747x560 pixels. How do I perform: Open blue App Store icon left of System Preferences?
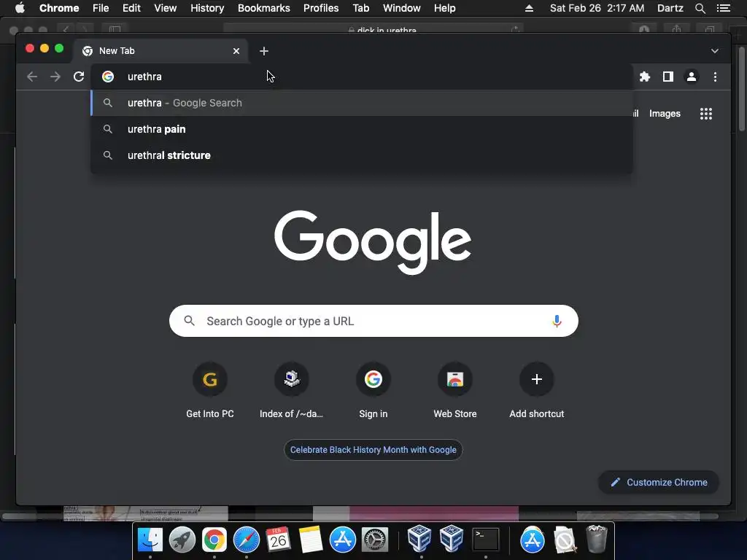click(x=343, y=540)
